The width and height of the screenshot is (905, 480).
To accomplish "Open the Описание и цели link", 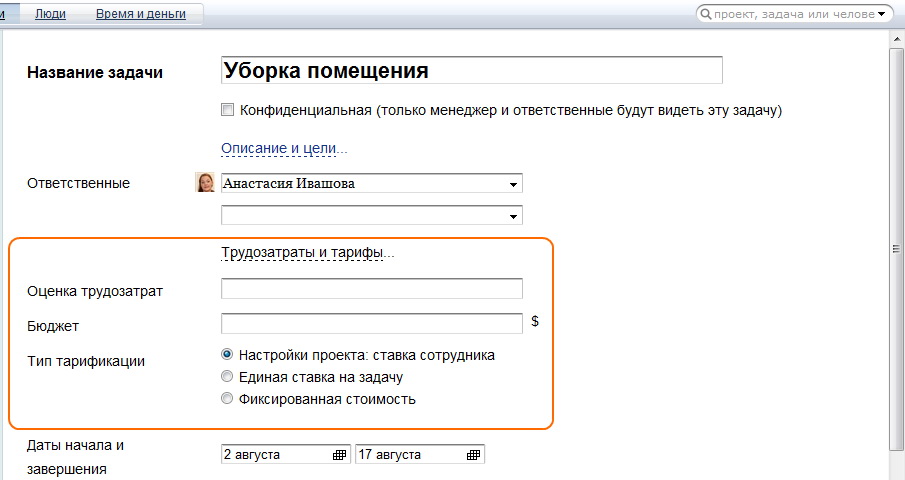I will (284, 148).
